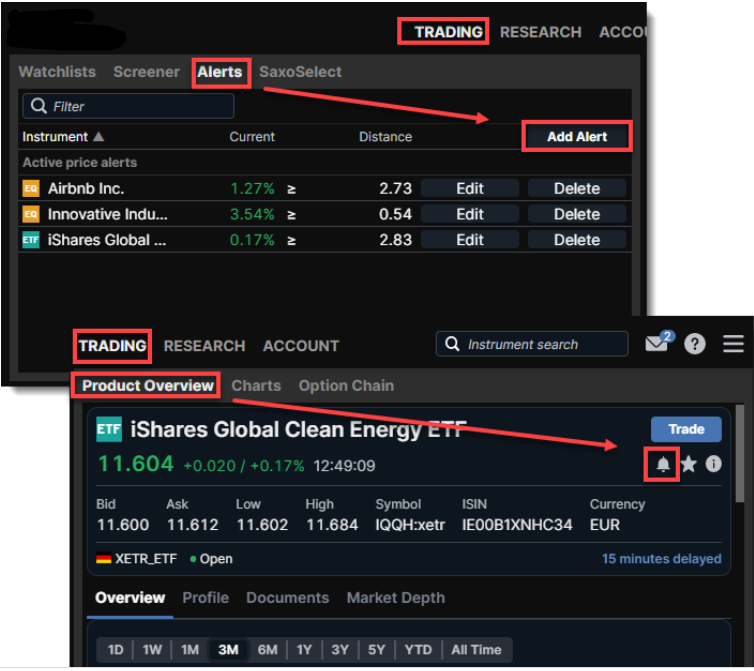Open the hamburger main menu
Image resolution: width=754 pixels, height=671 pixels.
coord(733,344)
